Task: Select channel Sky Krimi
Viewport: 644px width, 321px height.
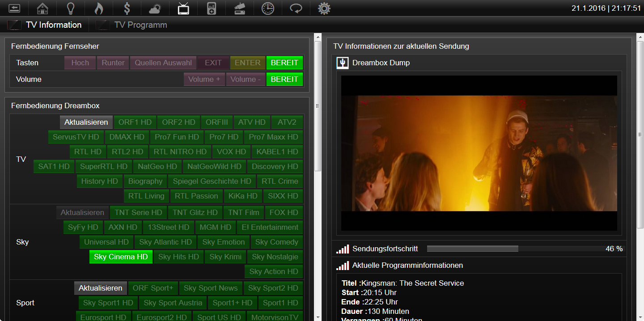Action: tap(225, 257)
